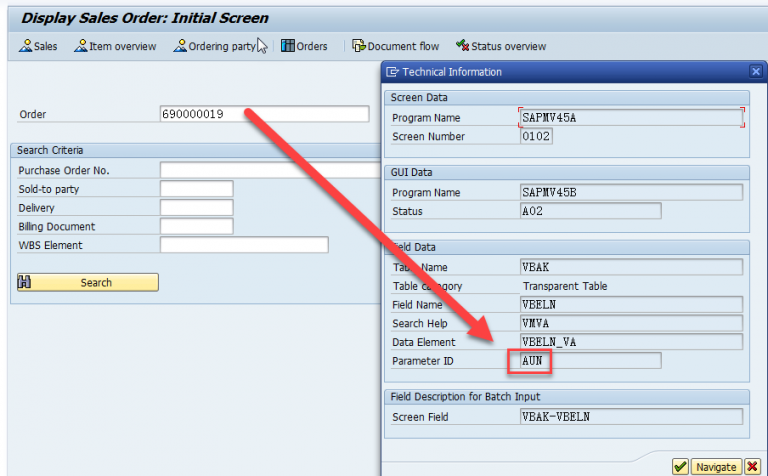Select the Delivery input field

click(196, 208)
